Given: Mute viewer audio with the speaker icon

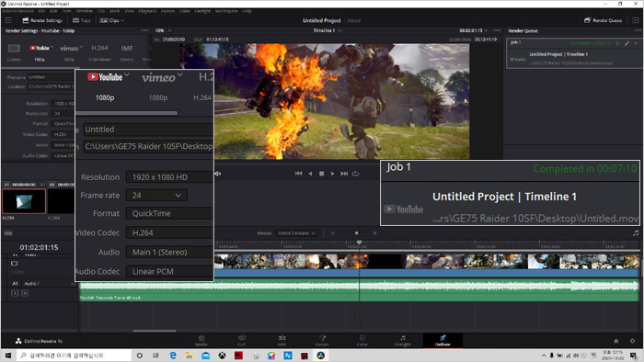Looking at the screenshot, I should pyautogui.click(x=218, y=174).
